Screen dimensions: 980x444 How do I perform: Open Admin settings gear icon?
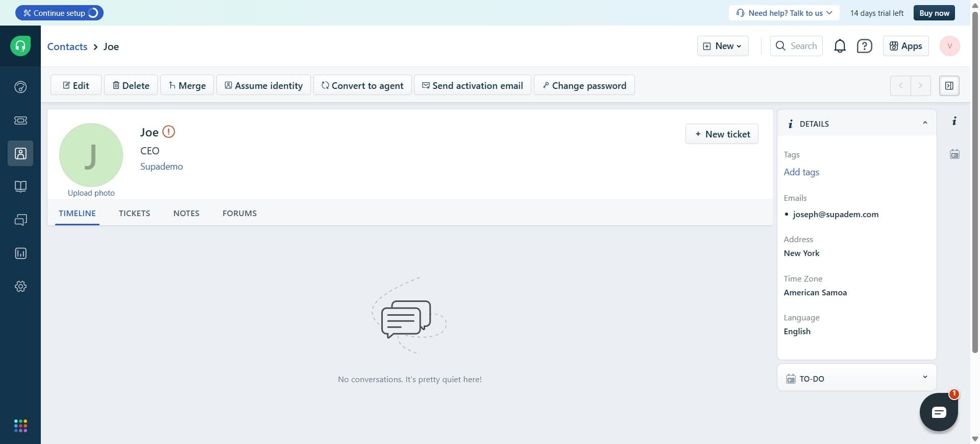[20, 286]
